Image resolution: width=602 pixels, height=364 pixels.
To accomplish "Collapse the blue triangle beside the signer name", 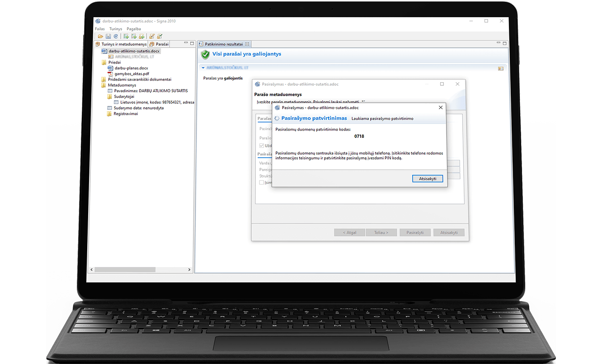I will tap(203, 68).
